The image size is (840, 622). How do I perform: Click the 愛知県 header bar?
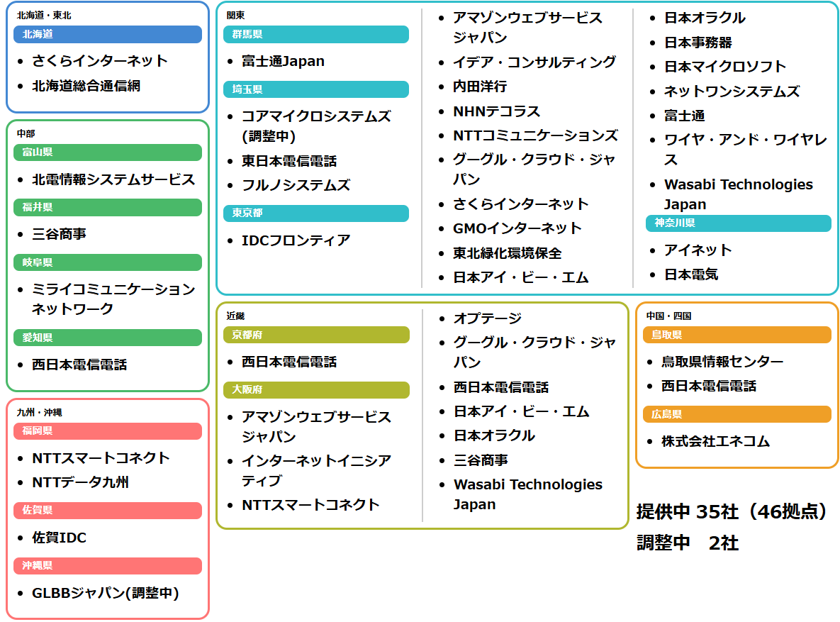108,338
